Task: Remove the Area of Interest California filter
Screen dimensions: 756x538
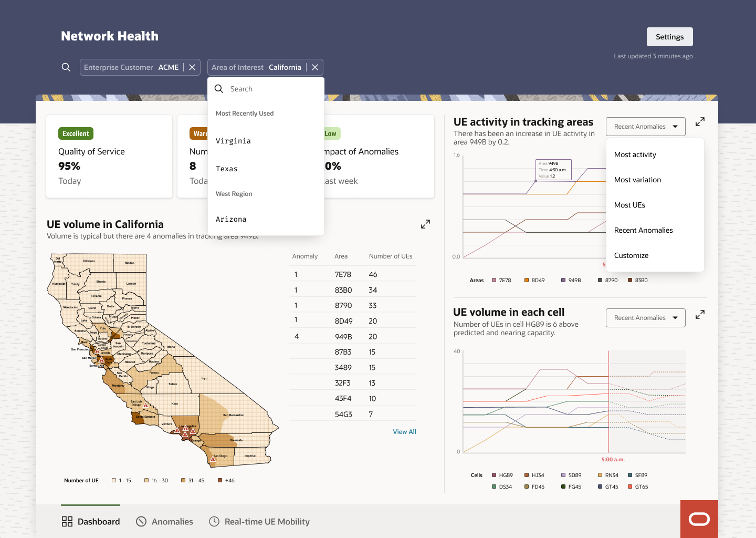Action: tap(315, 67)
